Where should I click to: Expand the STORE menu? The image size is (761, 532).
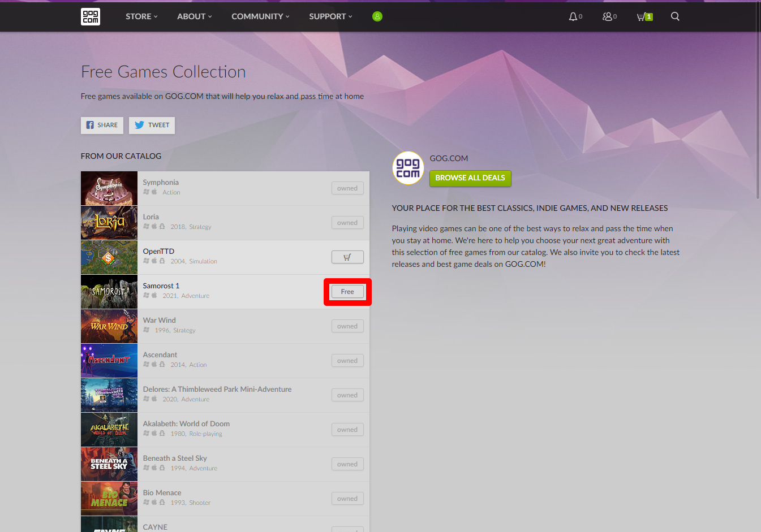tap(141, 16)
